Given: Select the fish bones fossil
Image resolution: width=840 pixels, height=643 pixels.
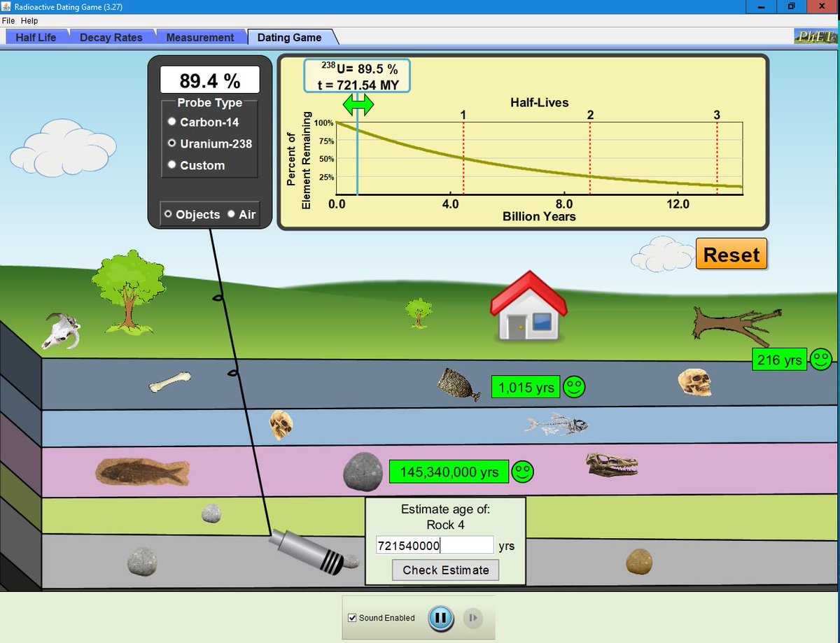Looking at the screenshot, I should (x=556, y=423).
